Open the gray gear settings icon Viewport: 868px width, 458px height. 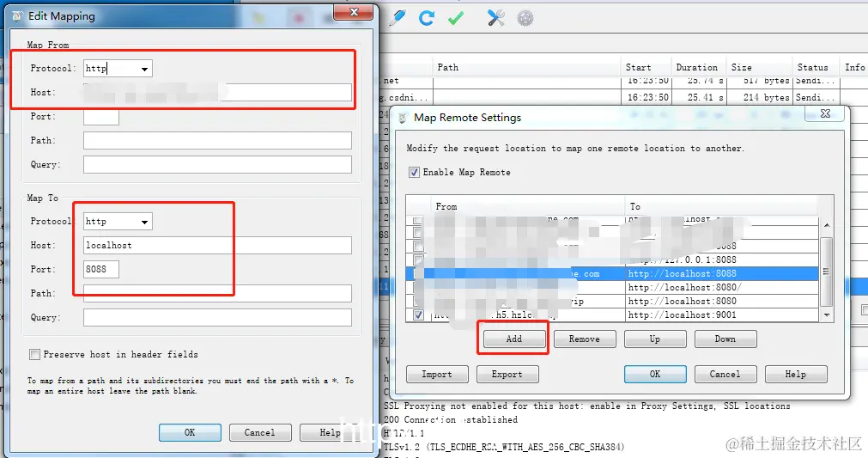525,18
